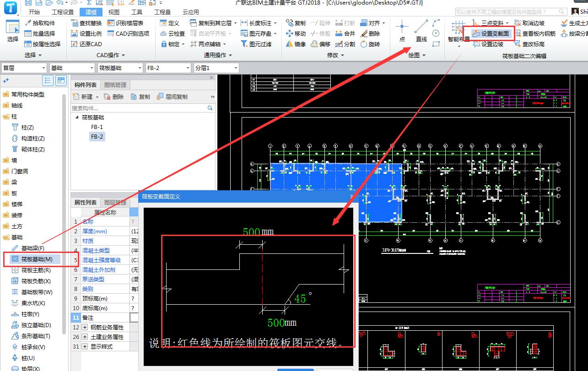Click 删除 in component list toolbar
588x371 pixels.
pos(113,97)
